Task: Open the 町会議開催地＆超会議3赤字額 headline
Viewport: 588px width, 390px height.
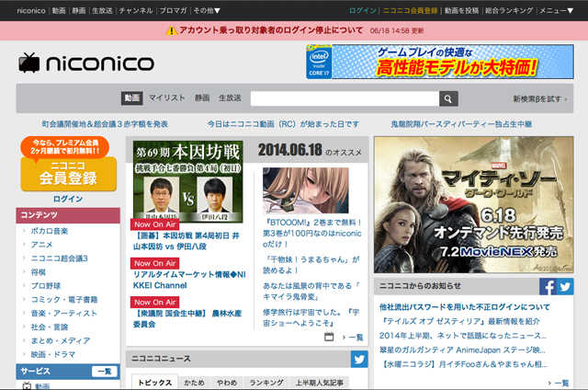Action: point(105,124)
